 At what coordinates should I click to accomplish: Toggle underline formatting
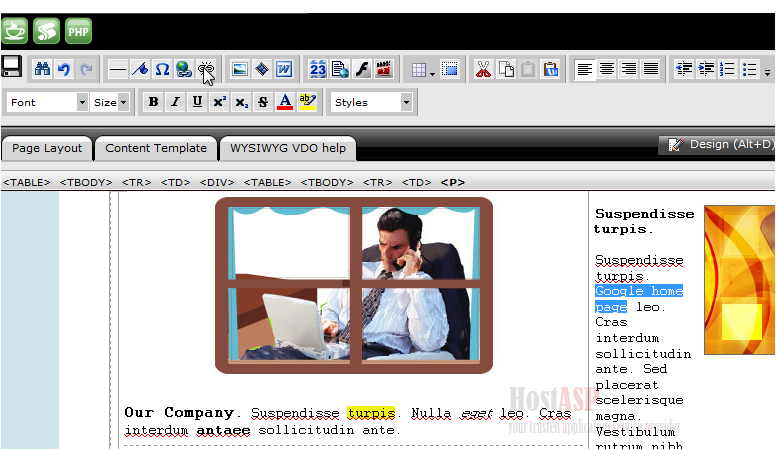[x=197, y=102]
